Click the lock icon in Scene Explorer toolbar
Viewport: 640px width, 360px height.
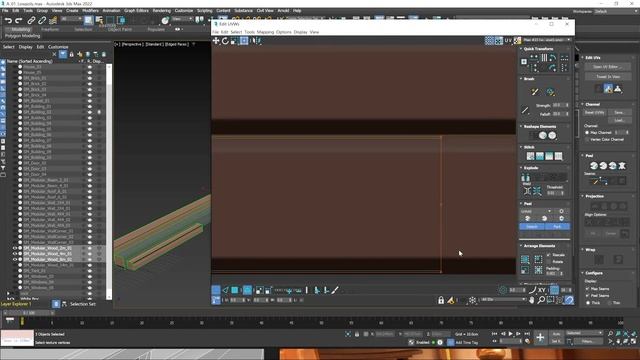[71, 54]
